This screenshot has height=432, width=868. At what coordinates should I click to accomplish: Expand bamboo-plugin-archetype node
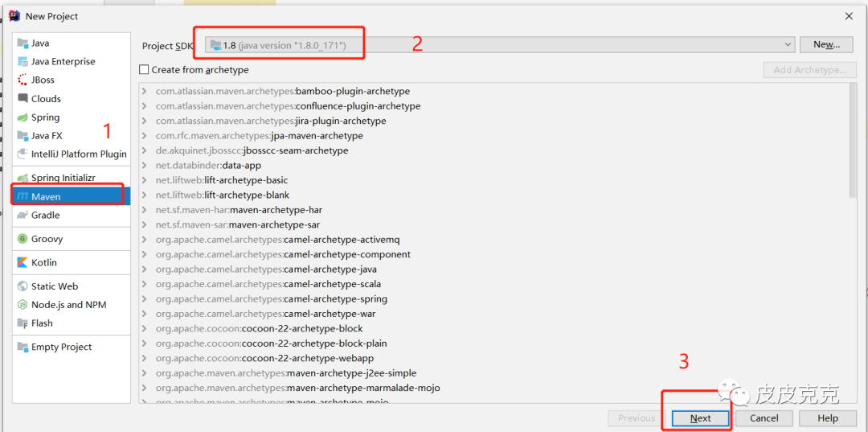point(145,91)
